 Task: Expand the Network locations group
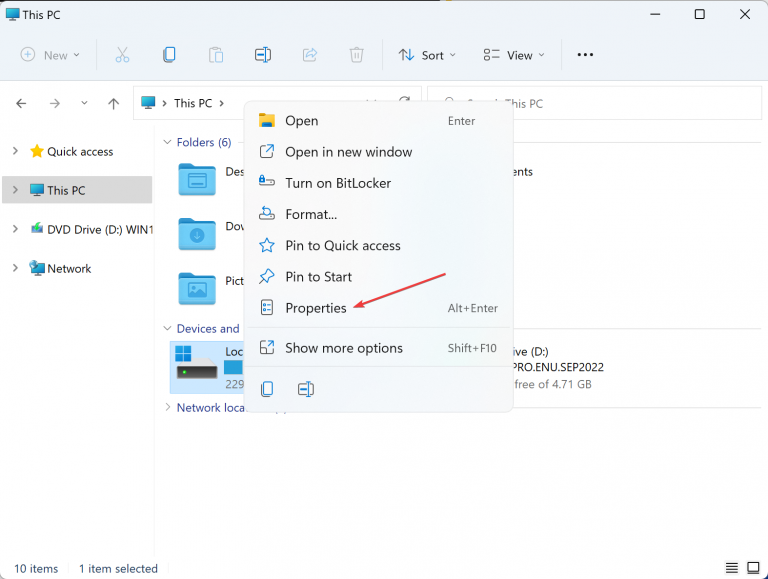tap(168, 407)
